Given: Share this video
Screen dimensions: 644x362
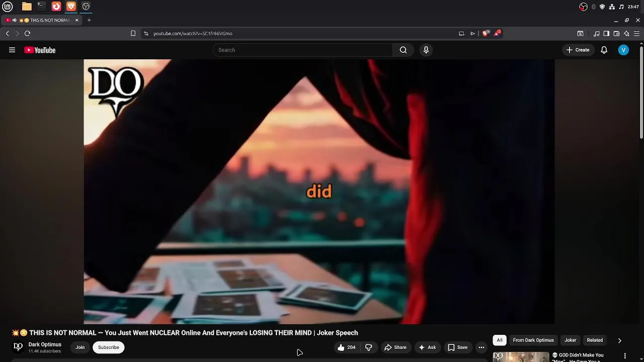Looking at the screenshot, I should pyautogui.click(x=395, y=347).
